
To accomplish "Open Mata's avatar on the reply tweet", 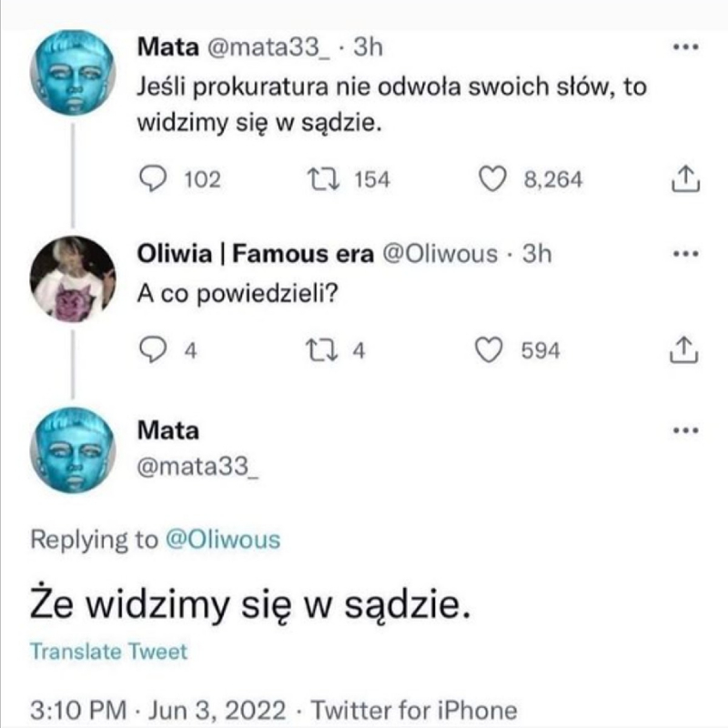I will click(73, 450).
